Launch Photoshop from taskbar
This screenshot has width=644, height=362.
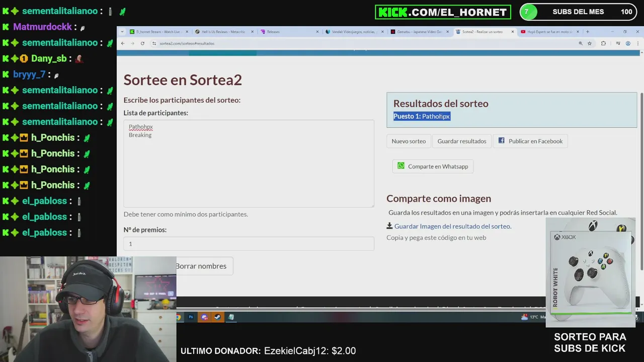click(191, 317)
